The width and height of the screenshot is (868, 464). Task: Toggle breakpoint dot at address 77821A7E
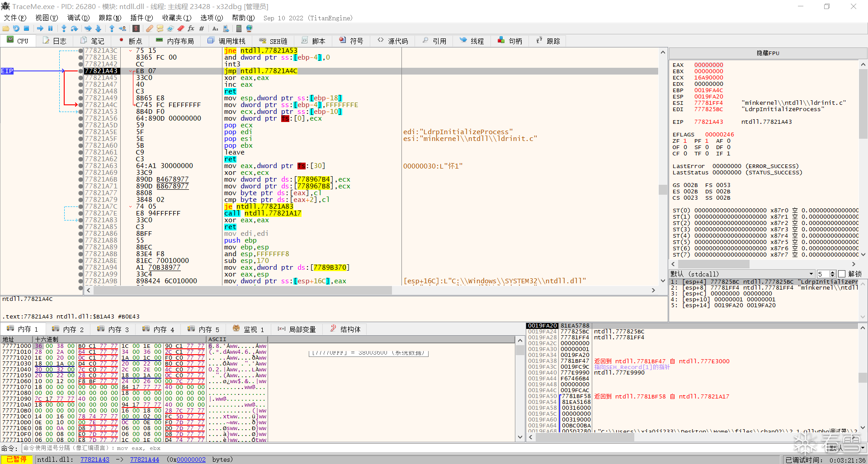coord(81,213)
